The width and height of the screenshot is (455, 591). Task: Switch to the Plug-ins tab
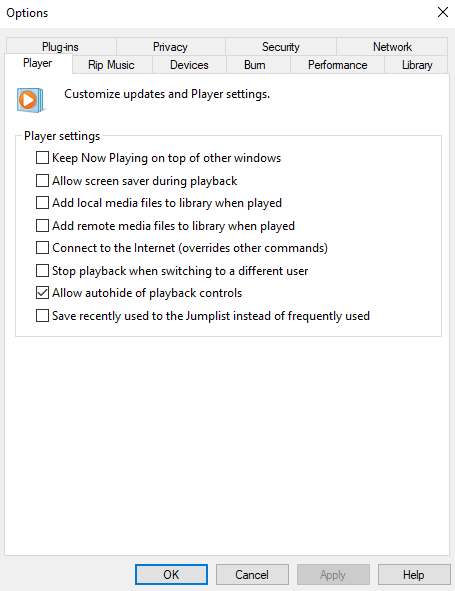pos(60,47)
